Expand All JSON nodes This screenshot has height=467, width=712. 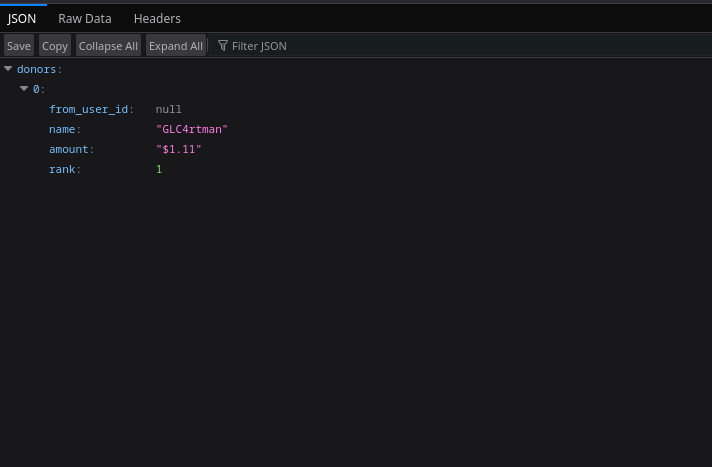176,45
